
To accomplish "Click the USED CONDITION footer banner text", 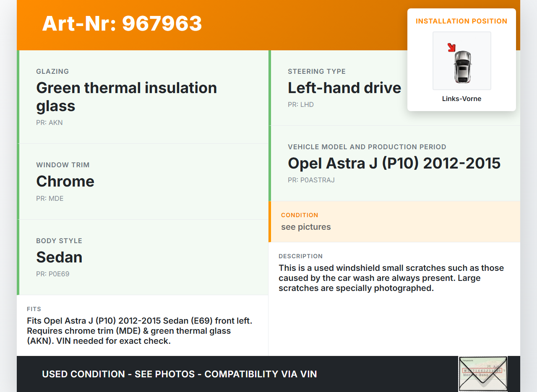I will tap(179, 374).
